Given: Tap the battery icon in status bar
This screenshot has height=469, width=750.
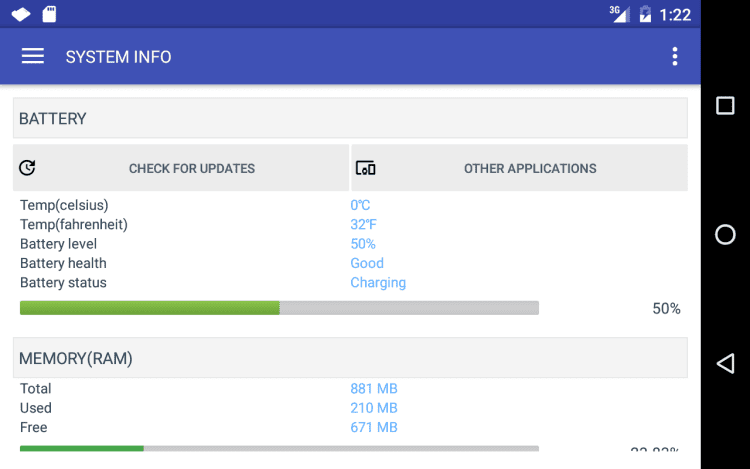Looking at the screenshot, I should [x=645, y=14].
